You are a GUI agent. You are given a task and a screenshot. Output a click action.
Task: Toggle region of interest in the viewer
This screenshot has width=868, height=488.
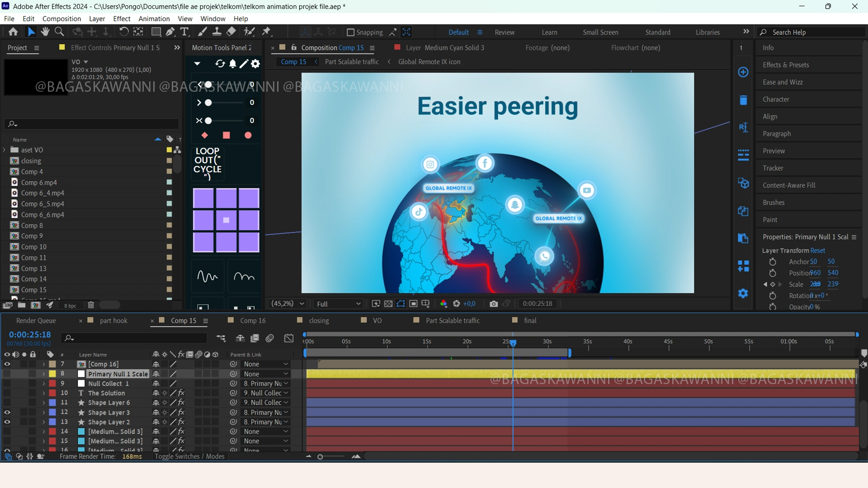coord(413,304)
